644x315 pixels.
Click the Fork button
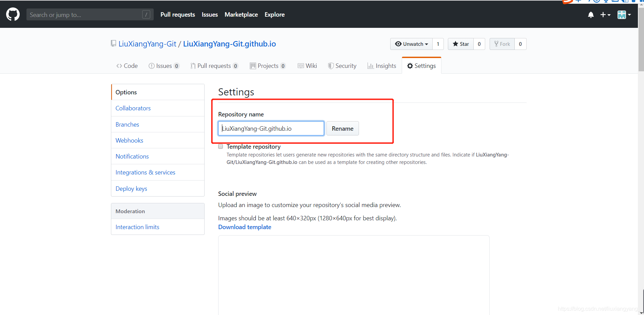(x=502, y=44)
